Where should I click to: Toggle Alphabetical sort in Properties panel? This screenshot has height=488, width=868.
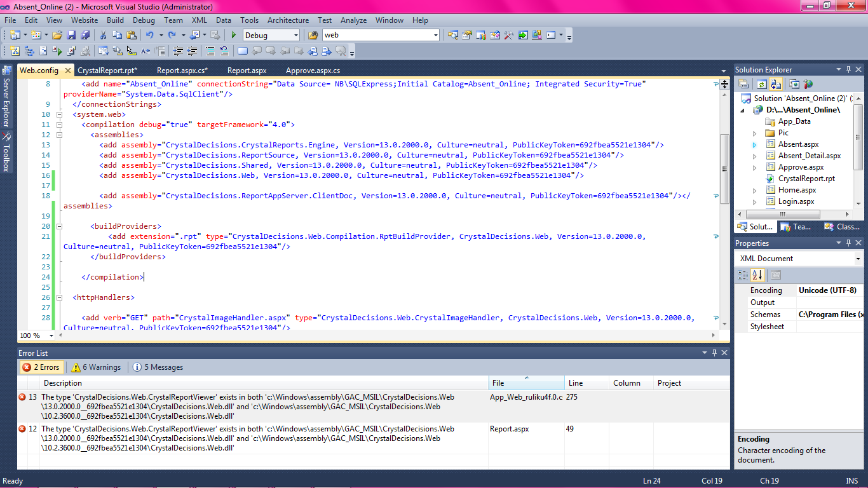(x=757, y=275)
